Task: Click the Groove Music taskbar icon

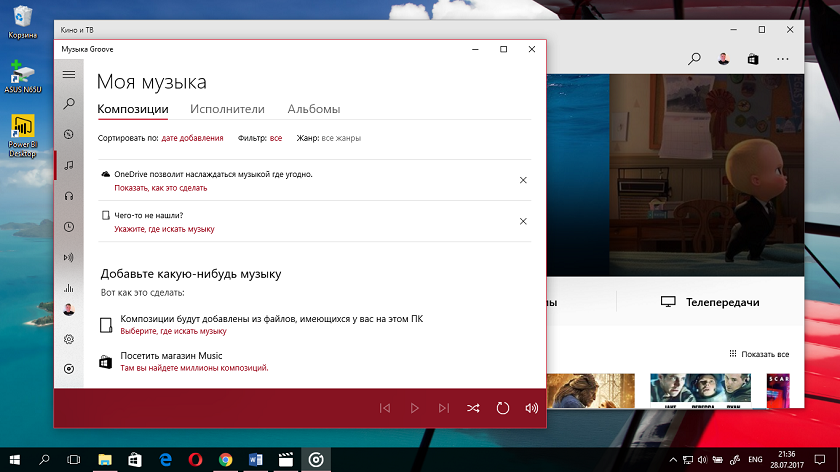Action: click(316, 460)
